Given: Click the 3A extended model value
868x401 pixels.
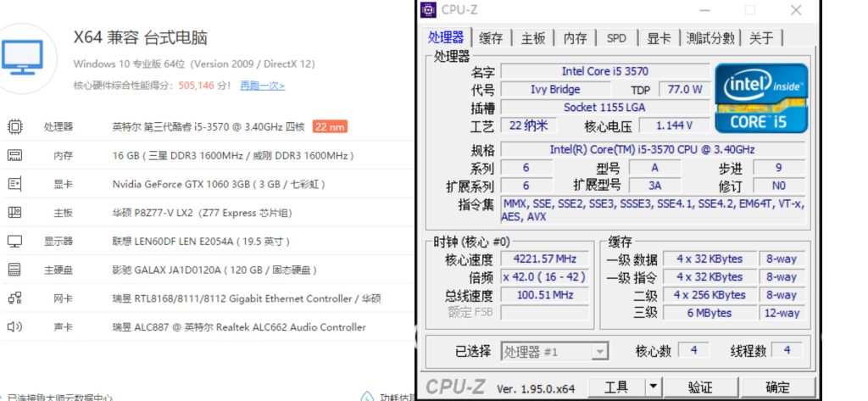Looking at the screenshot, I should [654, 186].
